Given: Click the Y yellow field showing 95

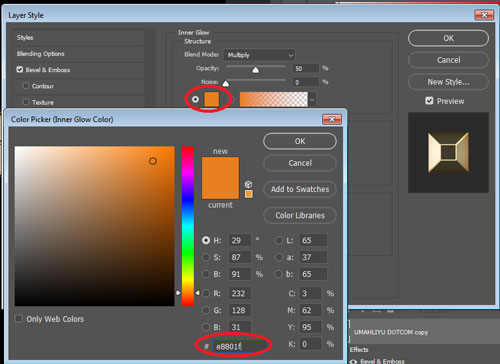Looking at the screenshot, I should (311, 327).
